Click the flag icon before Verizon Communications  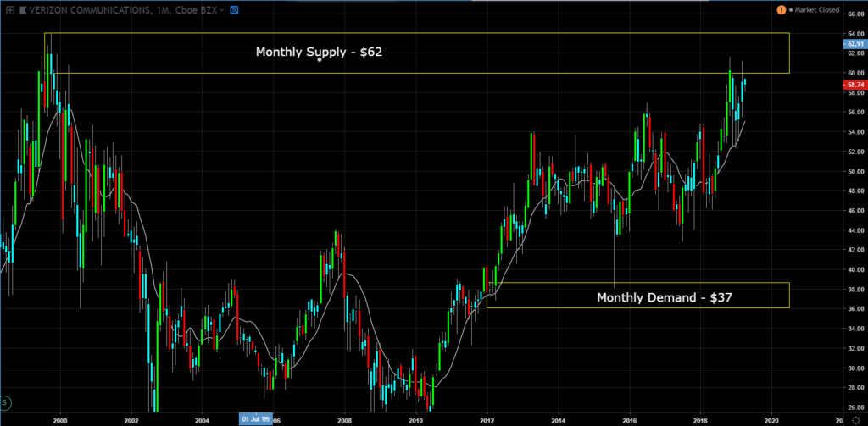point(23,10)
